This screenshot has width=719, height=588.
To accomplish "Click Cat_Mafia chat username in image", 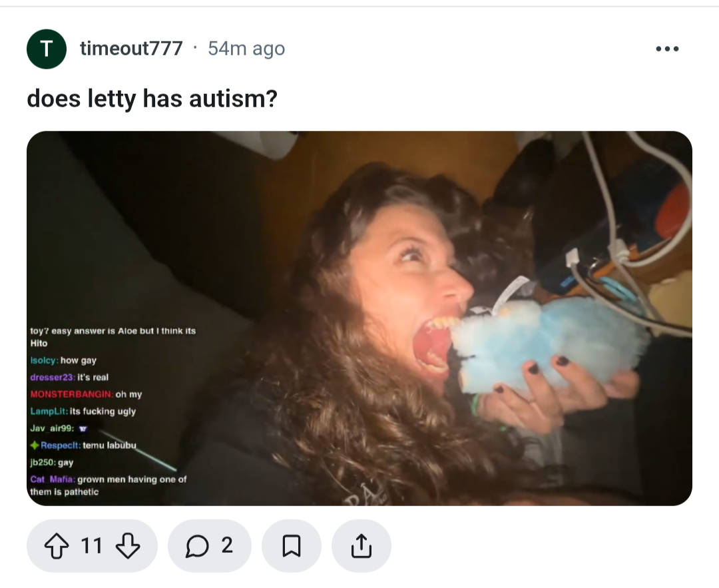I will (x=53, y=479).
